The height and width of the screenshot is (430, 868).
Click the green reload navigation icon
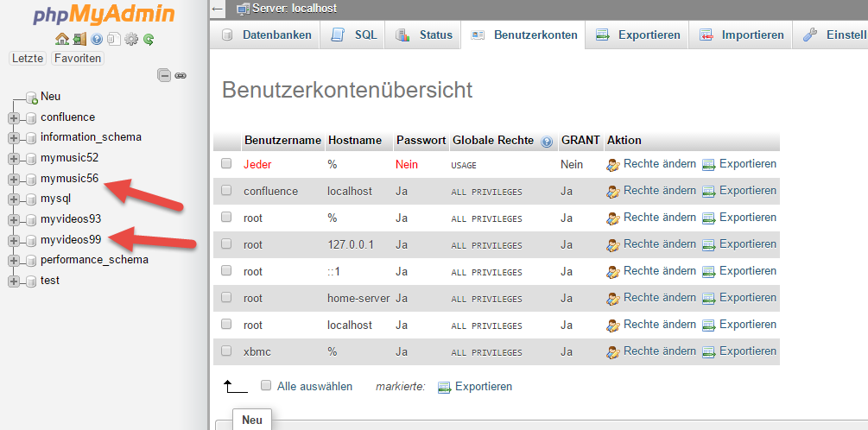pos(149,40)
